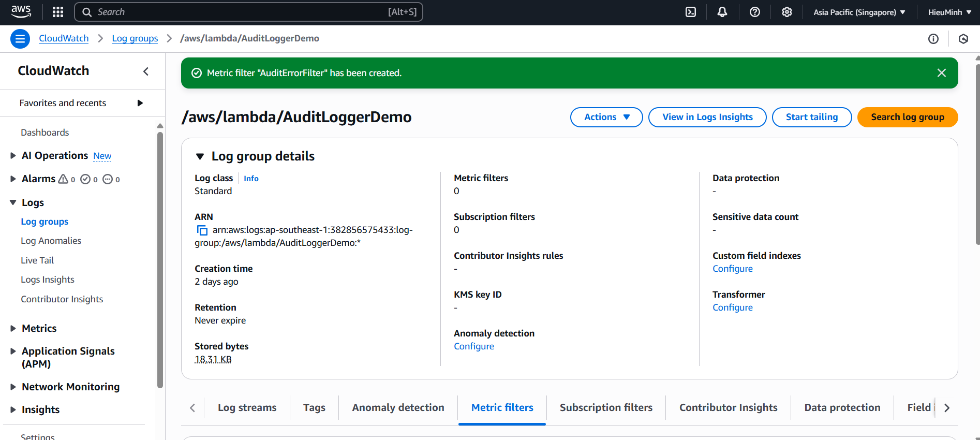Dismiss the AuditErrorFilter success banner
This screenshot has width=980, height=440.
(x=942, y=73)
